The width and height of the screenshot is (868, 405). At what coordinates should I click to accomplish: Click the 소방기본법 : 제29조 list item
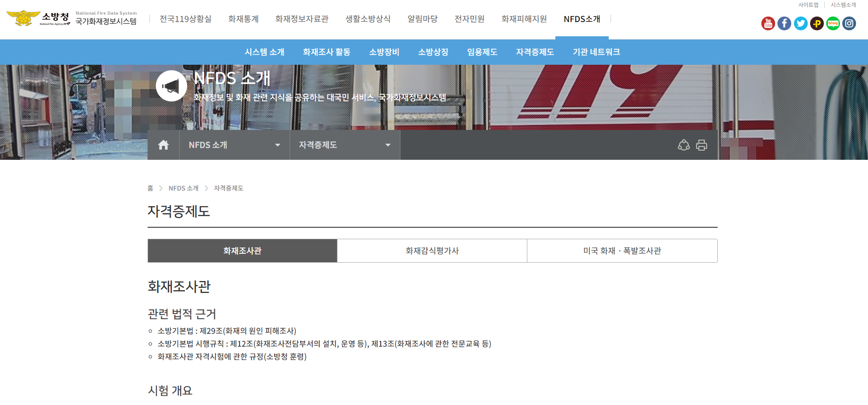pos(227,331)
